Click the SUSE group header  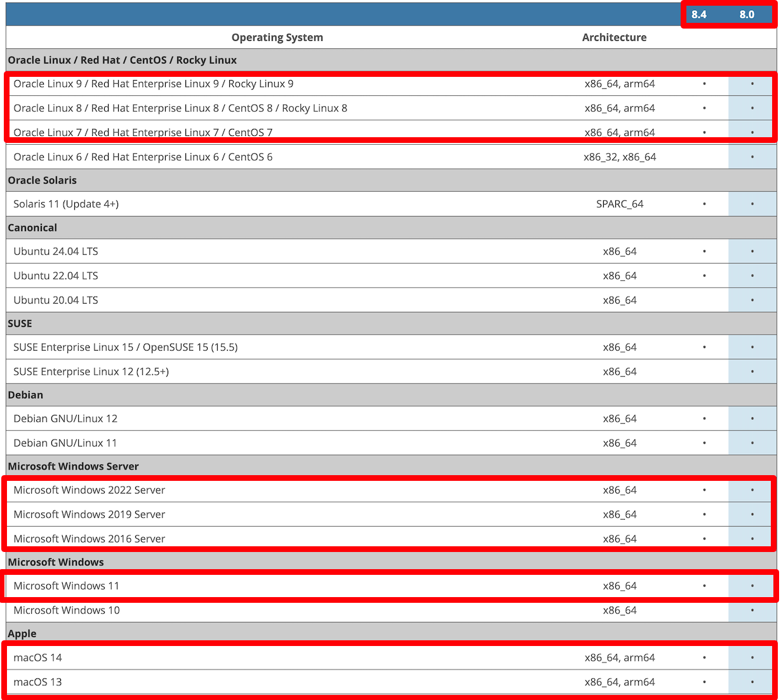click(x=391, y=323)
